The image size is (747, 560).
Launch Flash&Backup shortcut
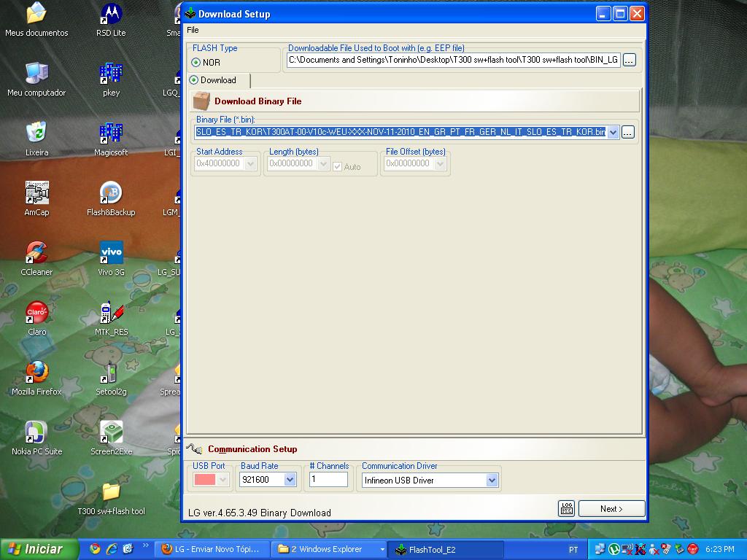point(111,198)
